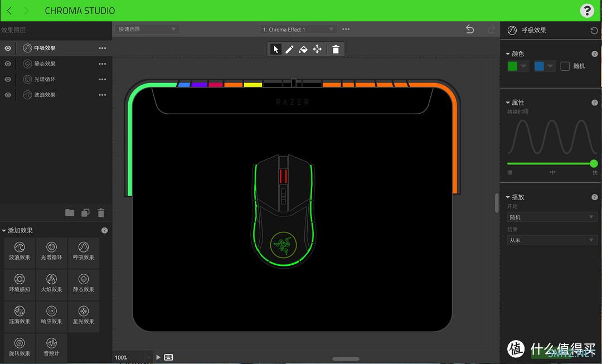Select the arrow selection tool

click(276, 49)
